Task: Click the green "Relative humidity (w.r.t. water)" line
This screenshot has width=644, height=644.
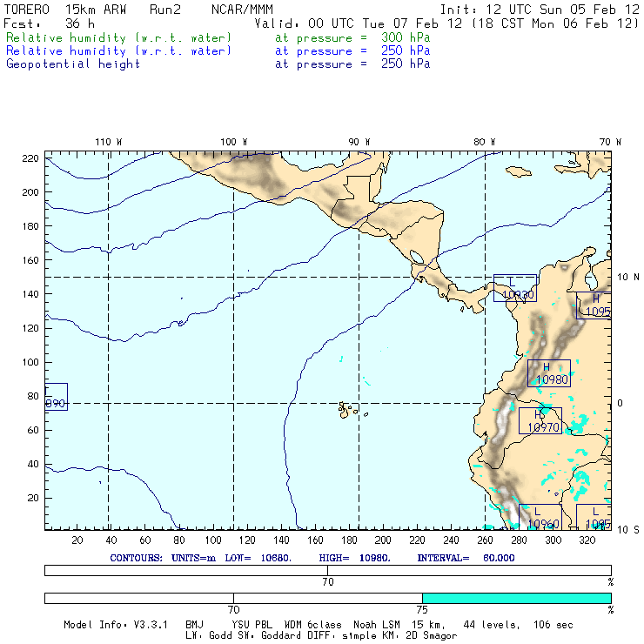Action: tap(118, 37)
